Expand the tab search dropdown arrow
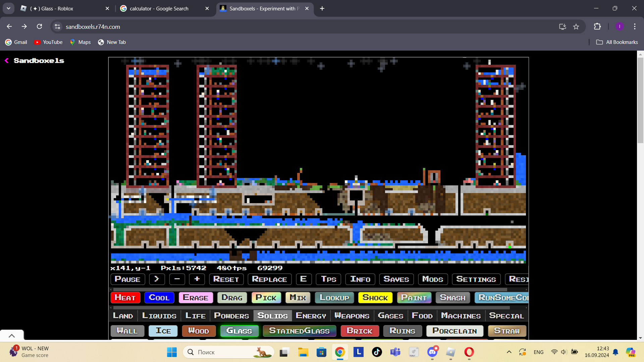Screen dimensions: 644x362 pos(8,8)
